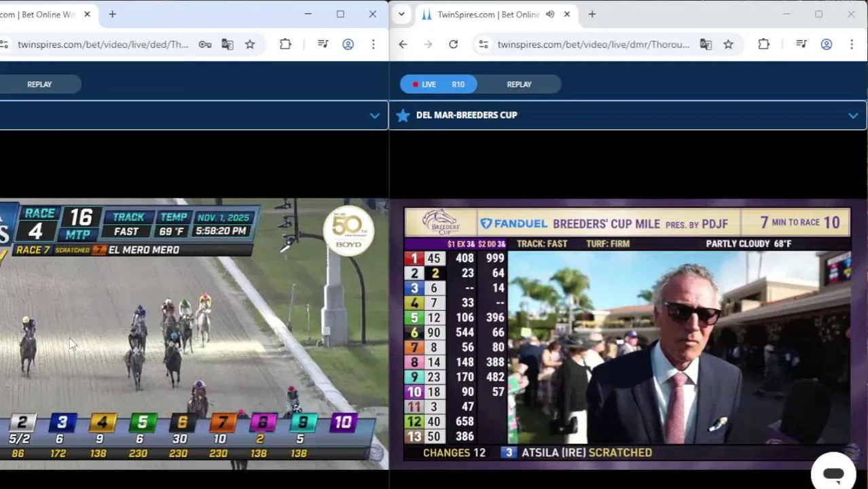
Task: Close the left window's TwinSpires tab
Action: click(x=87, y=14)
